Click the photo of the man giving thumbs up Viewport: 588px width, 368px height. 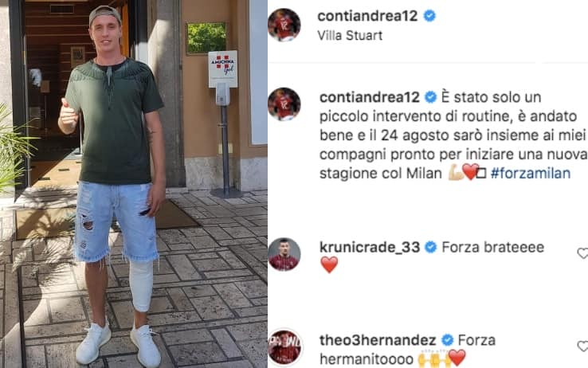tap(134, 184)
